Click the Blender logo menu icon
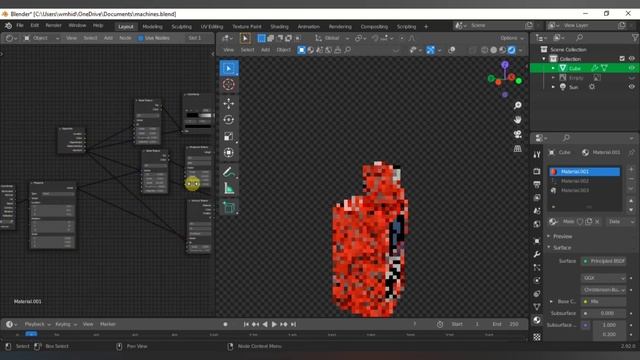 (x=8, y=26)
